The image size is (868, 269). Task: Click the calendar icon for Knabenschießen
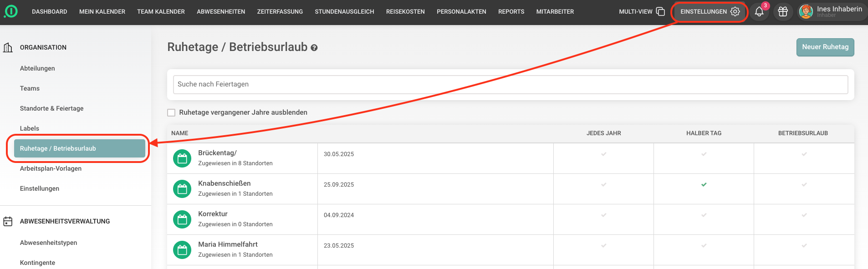(182, 189)
